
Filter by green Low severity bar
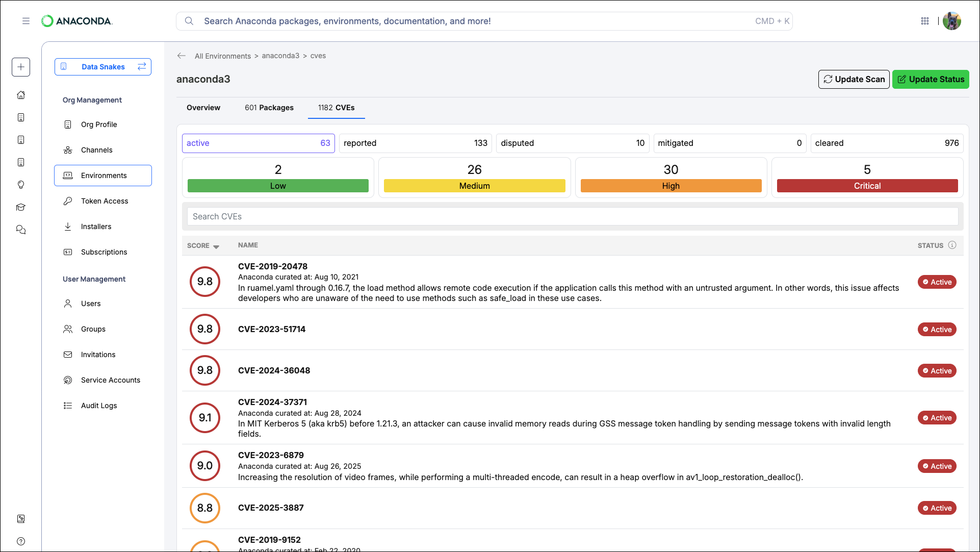pyautogui.click(x=278, y=186)
